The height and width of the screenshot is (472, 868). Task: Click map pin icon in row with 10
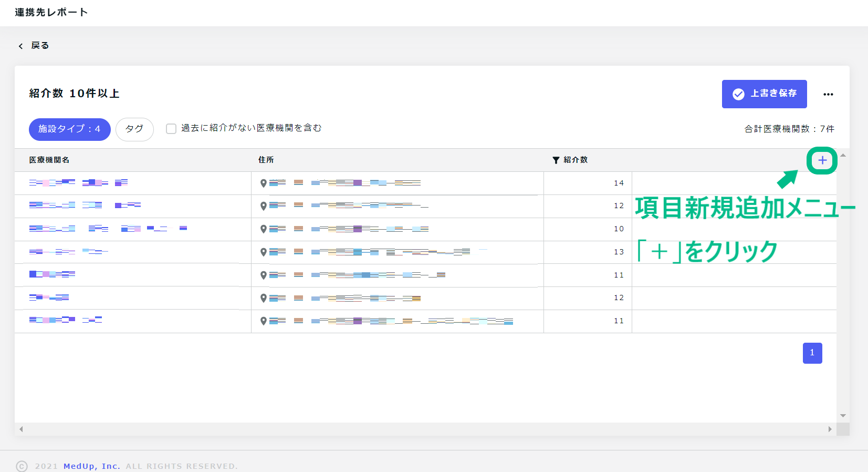[264, 229]
